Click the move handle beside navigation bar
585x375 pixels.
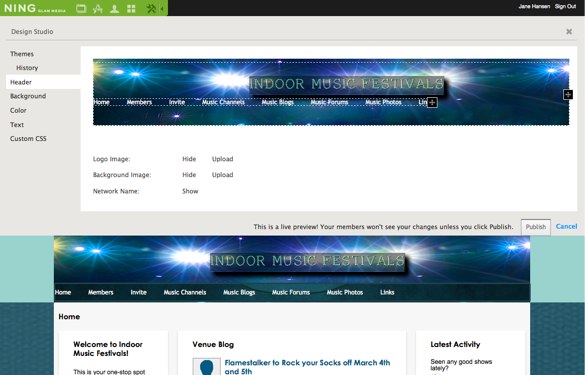point(432,102)
